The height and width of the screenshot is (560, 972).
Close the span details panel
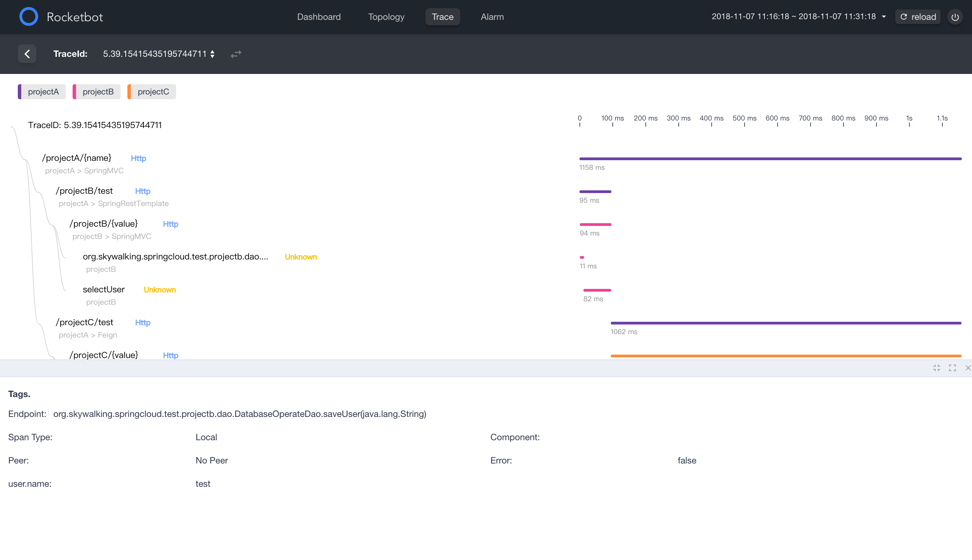[968, 368]
